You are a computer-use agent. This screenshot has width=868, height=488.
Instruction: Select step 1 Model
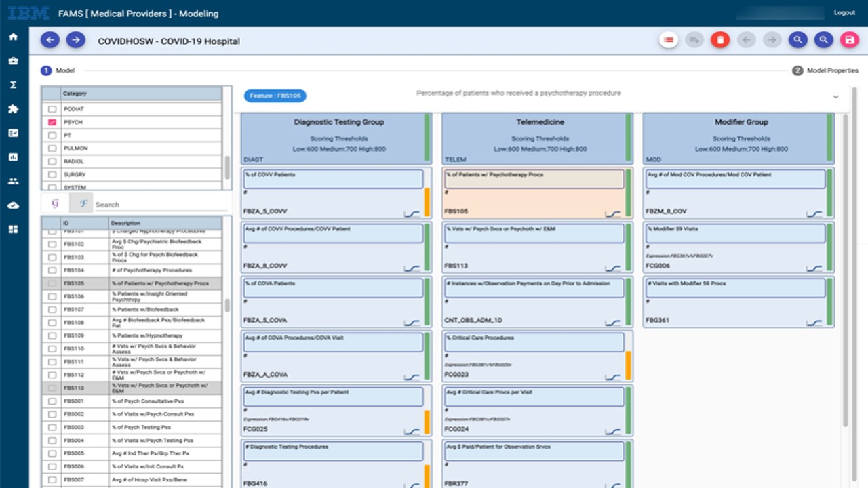[58, 70]
